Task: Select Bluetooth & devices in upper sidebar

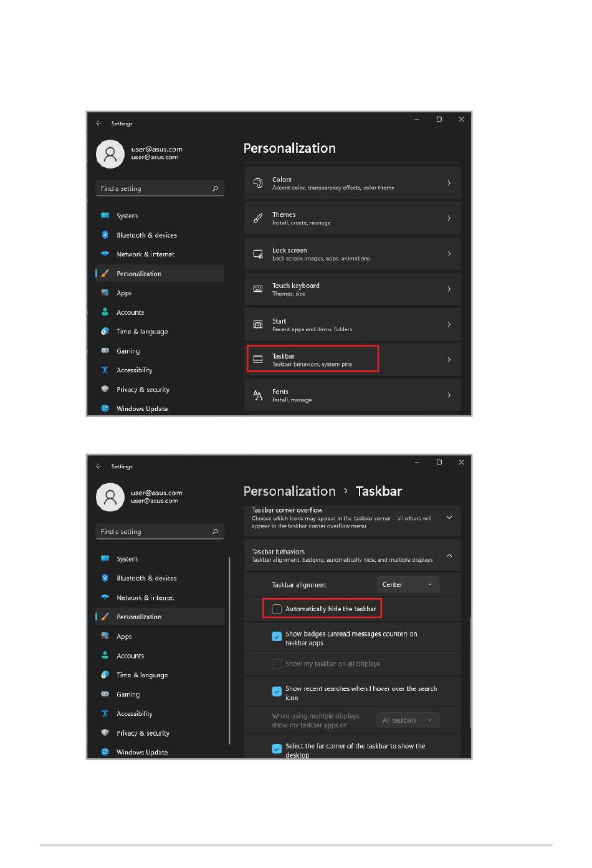Action: [x=146, y=235]
